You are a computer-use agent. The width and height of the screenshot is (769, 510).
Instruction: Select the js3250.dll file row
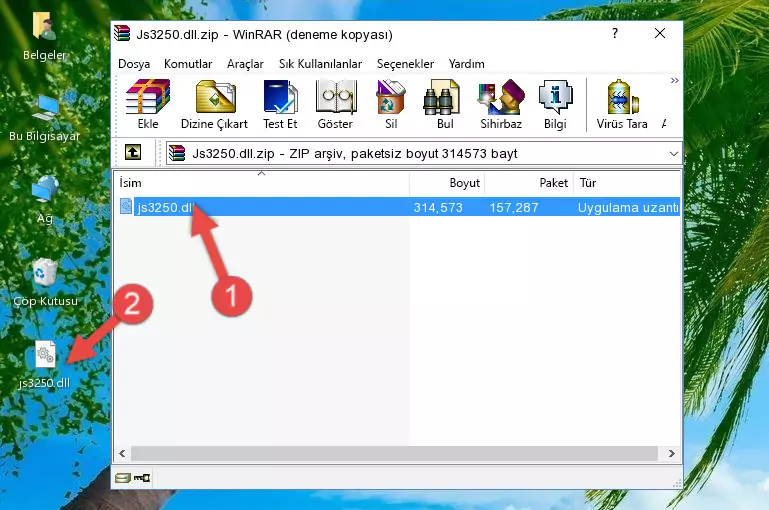click(x=398, y=207)
